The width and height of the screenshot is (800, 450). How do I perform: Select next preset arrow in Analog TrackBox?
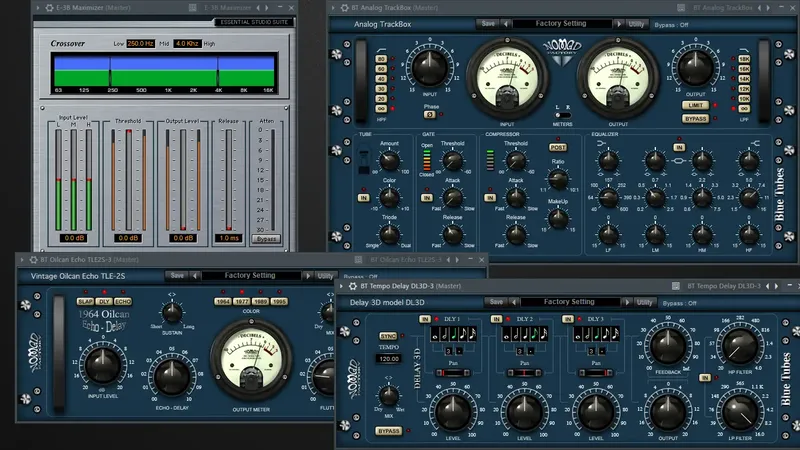[x=619, y=23]
